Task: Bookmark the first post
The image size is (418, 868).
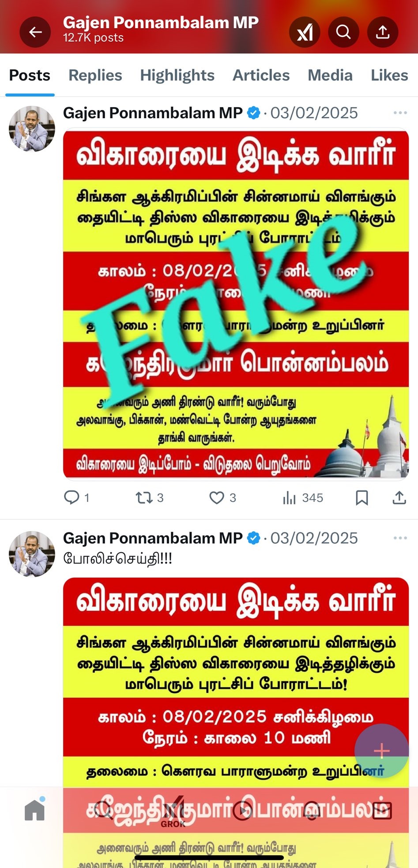Action: [362, 498]
